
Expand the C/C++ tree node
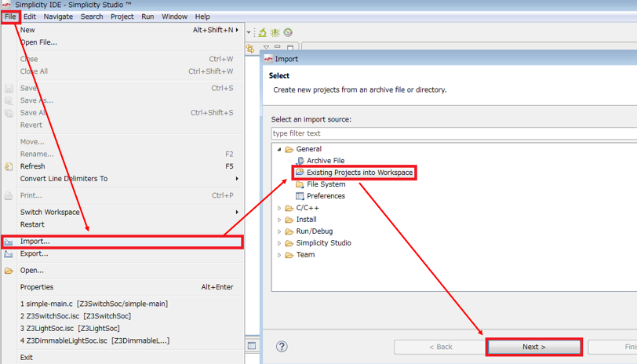[279, 208]
